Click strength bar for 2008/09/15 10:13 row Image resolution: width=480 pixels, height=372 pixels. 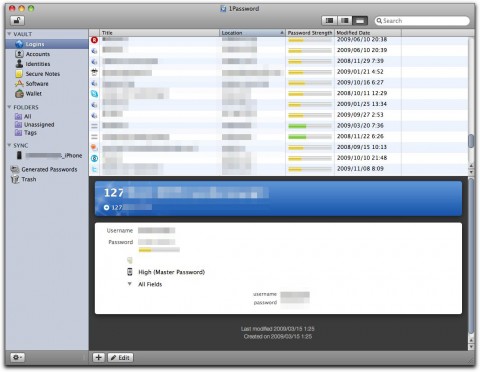tap(310, 148)
